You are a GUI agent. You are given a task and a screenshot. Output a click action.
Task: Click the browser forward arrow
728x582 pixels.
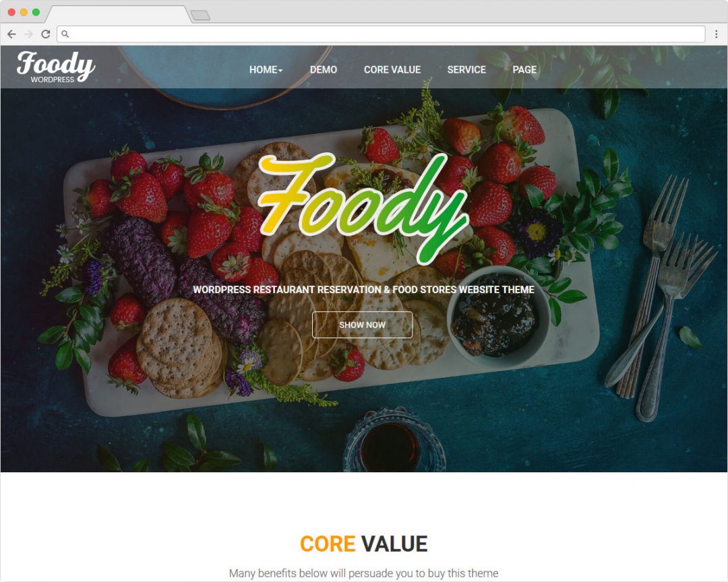(29, 34)
